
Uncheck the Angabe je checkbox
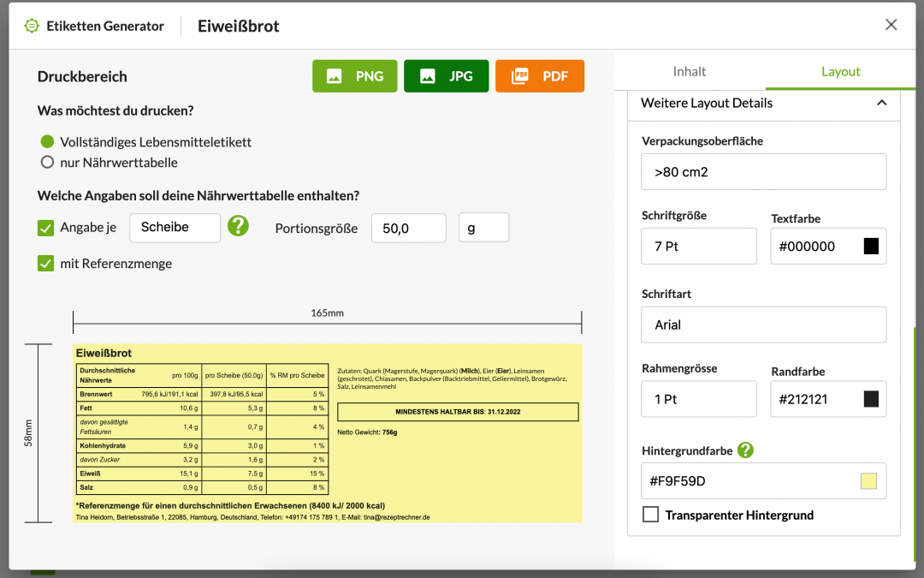(46, 228)
